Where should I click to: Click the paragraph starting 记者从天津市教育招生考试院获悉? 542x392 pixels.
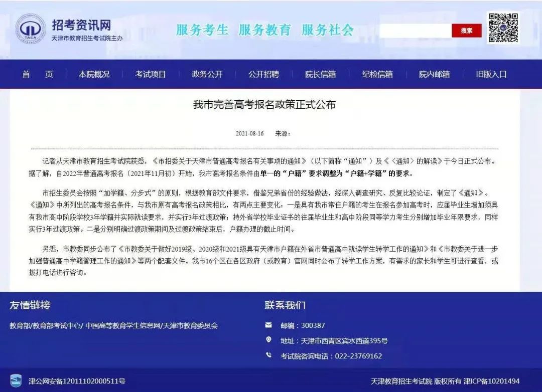point(263,167)
